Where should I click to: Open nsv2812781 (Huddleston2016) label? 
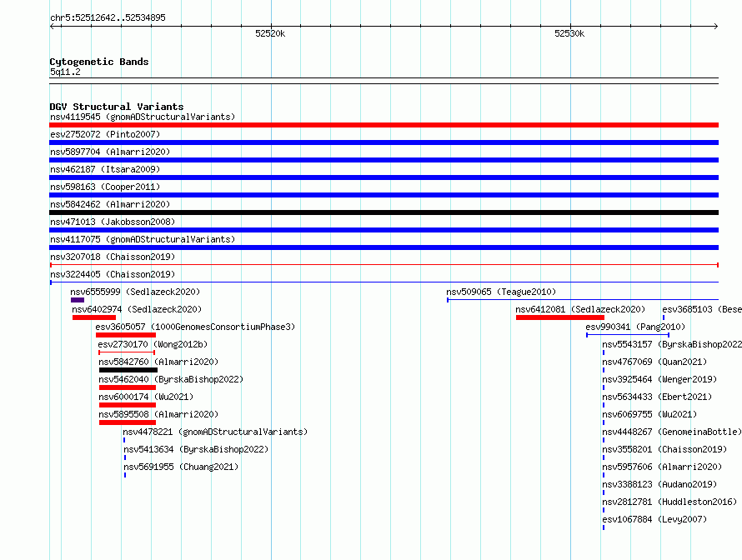click(669, 502)
